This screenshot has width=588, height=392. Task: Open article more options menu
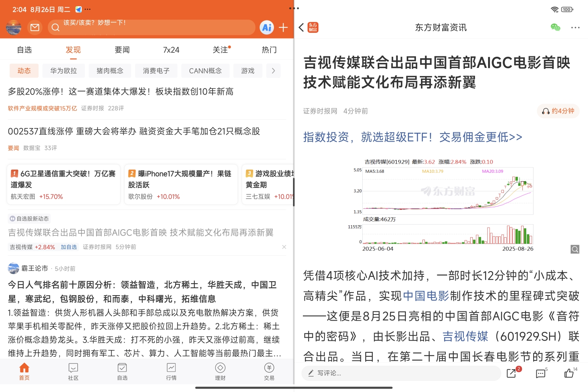click(575, 27)
